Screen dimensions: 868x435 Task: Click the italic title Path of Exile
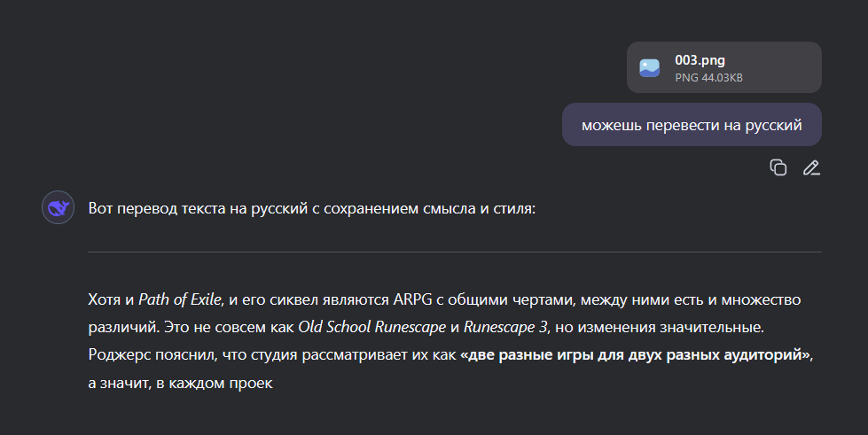(180, 299)
